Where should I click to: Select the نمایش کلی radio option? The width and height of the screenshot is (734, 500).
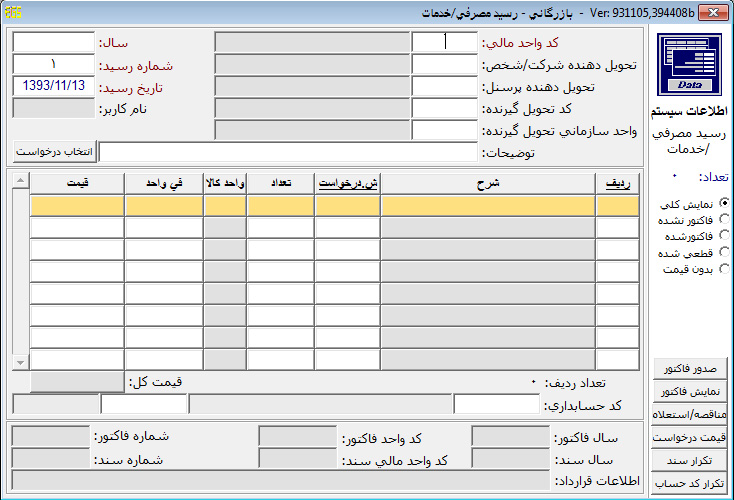pyautogui.click(x=724, y=203)
